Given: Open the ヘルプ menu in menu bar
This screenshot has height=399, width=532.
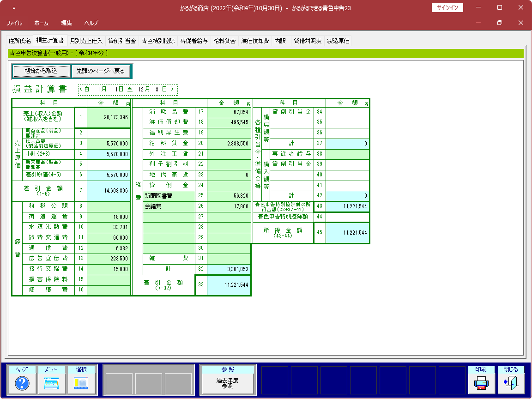Looking at the screenshot, I should (x=91, y=23).
